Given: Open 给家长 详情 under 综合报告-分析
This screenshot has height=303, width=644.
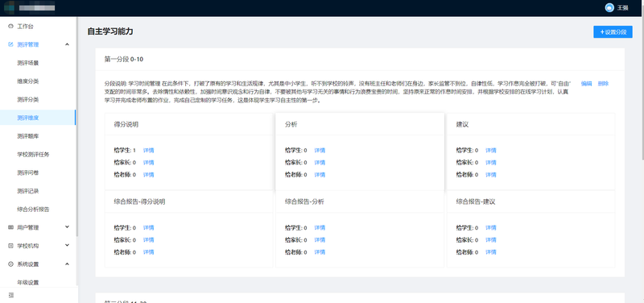Looking at the screenshot, I should [x=320, y=240].
